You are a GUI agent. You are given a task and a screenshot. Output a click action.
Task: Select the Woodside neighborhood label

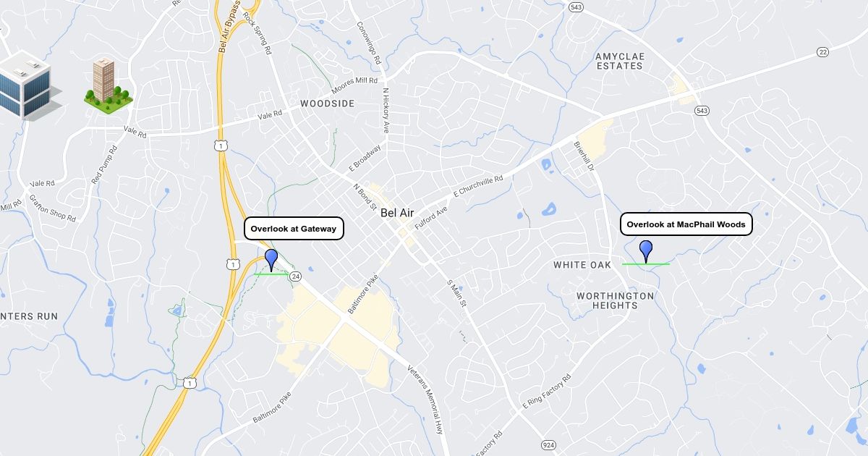coord(328,104)
